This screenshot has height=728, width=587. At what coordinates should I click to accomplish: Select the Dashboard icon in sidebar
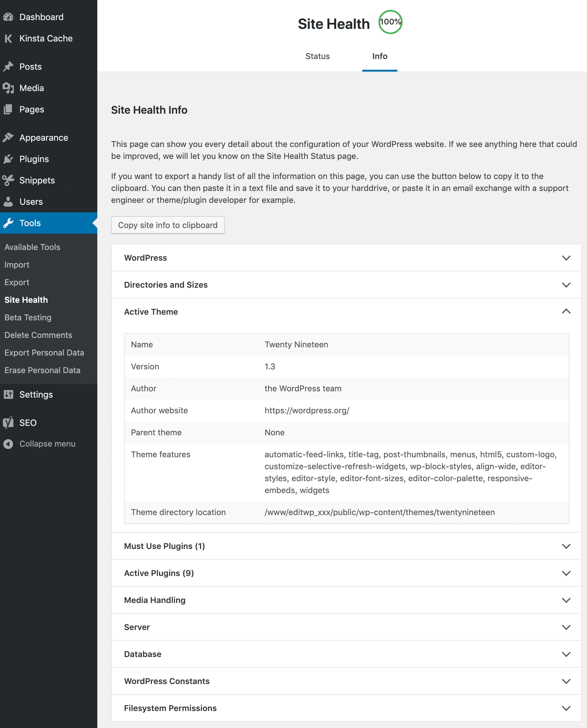[x=8, y=17]
